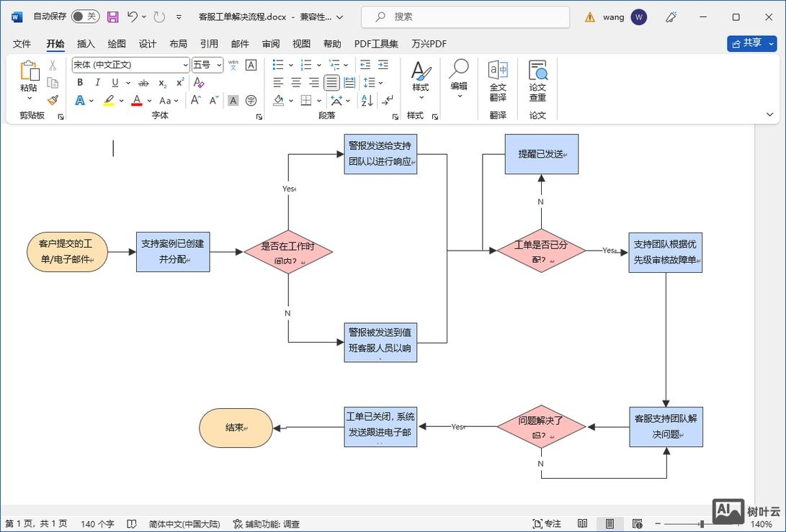Open the line spacing dropdown
This screenshot has width=786, height=532.
(372, 83)
